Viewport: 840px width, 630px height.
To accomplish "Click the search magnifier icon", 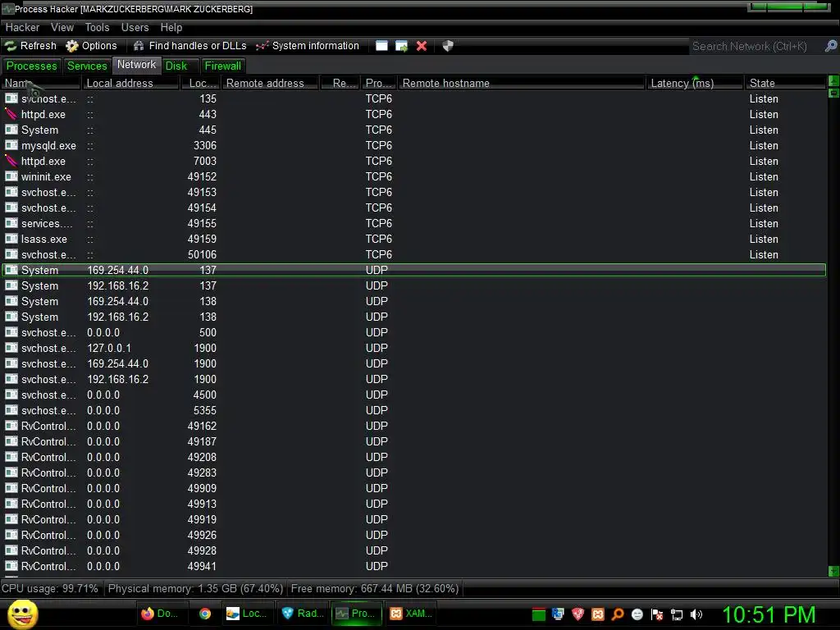I will pos(830,46).
